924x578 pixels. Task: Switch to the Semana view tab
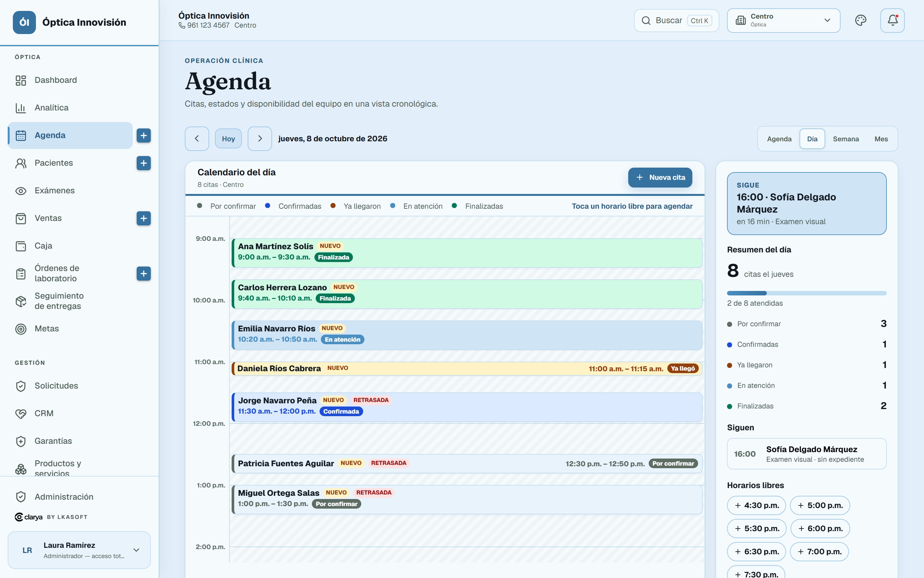pyautogui.click(x=846, y=139)
